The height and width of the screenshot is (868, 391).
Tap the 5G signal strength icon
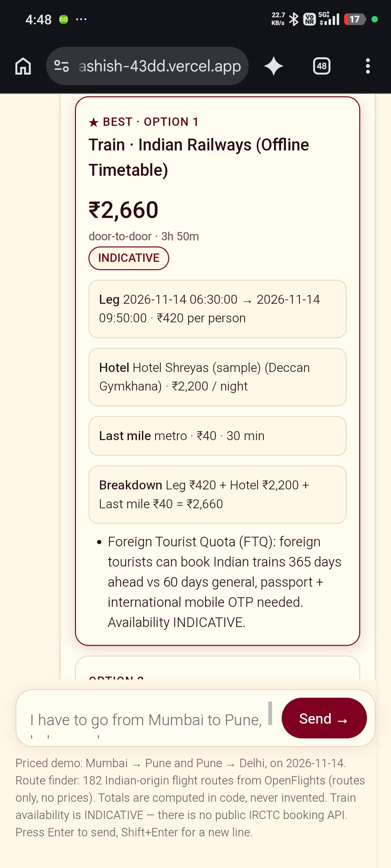click(329, 19)
